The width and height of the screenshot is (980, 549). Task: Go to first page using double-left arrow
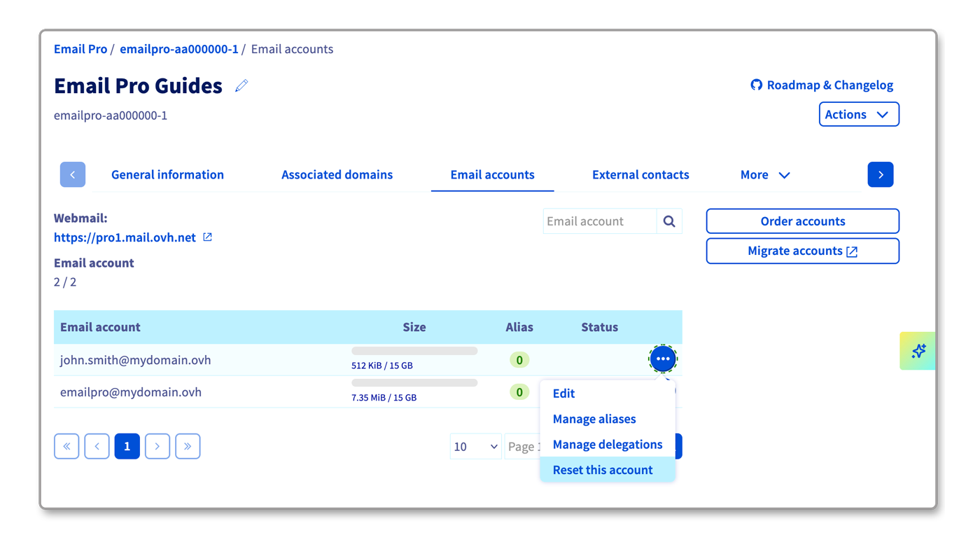(x=66, y=446)
